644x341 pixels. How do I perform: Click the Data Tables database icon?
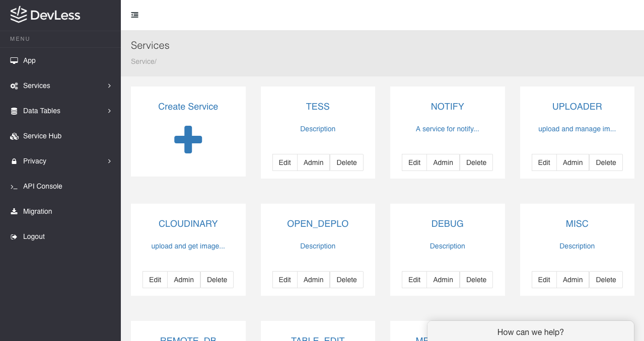coord(14,111)
